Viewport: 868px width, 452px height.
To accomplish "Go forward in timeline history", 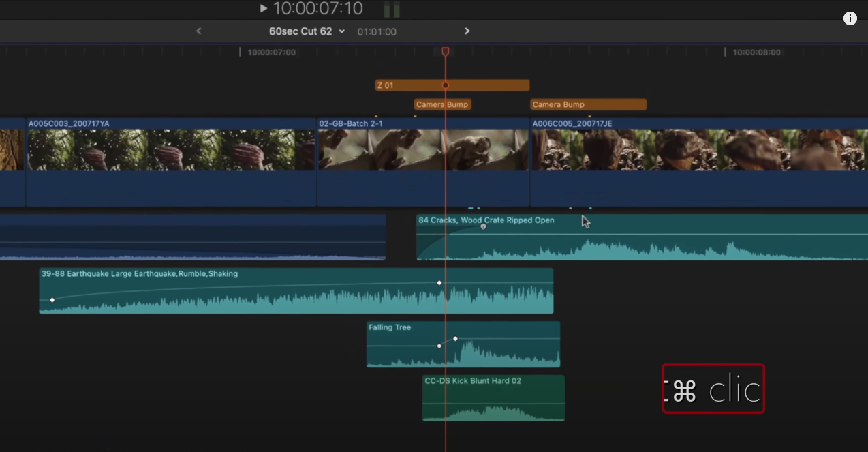I will click(x=467, y=31).
